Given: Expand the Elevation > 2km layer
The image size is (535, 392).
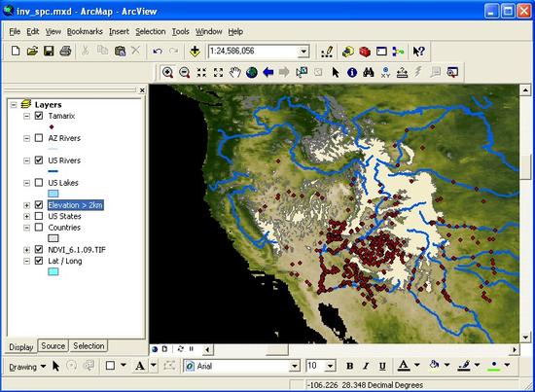Looking at the screenshot, I should 26,205.
